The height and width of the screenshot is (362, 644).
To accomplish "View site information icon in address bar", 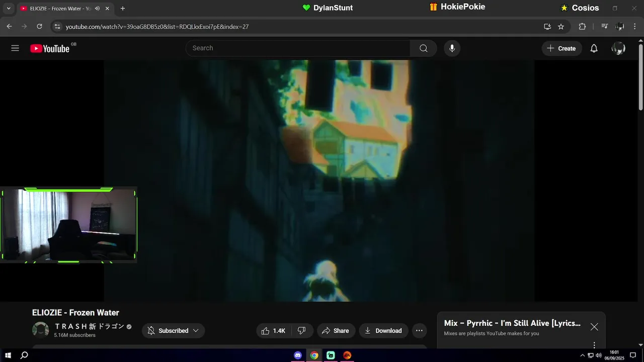I will tap(57, 27).
